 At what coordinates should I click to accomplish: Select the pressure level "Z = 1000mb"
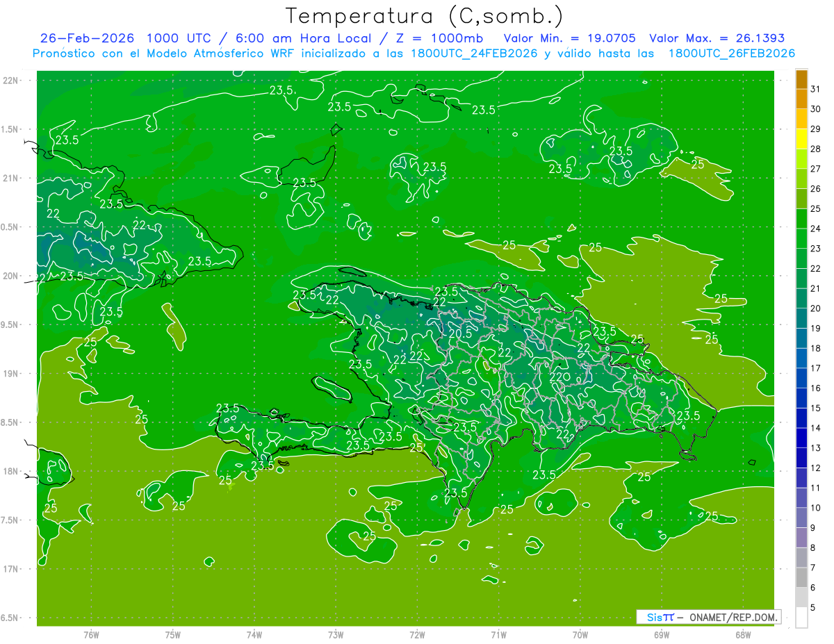(x=441, y=38)
